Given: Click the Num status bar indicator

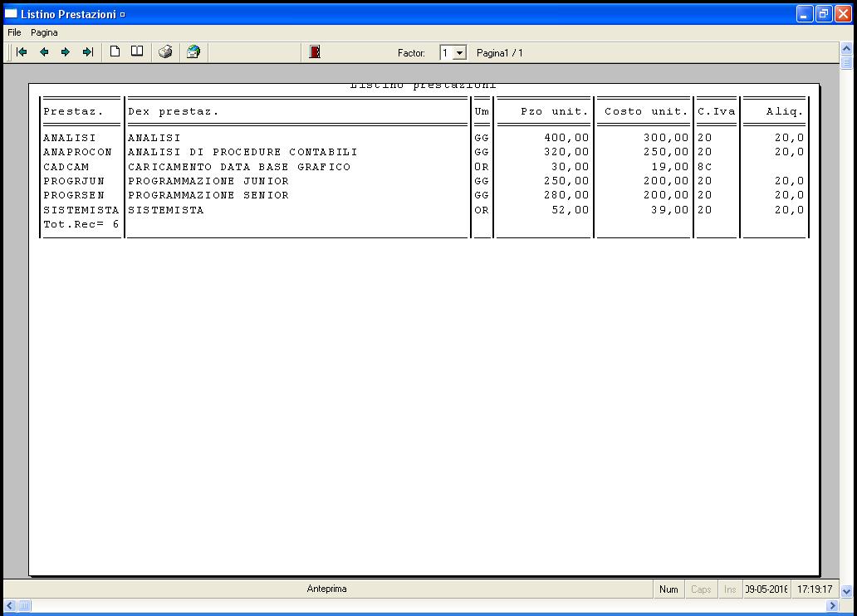Looking at the screenshot, I should pos(668,589).
